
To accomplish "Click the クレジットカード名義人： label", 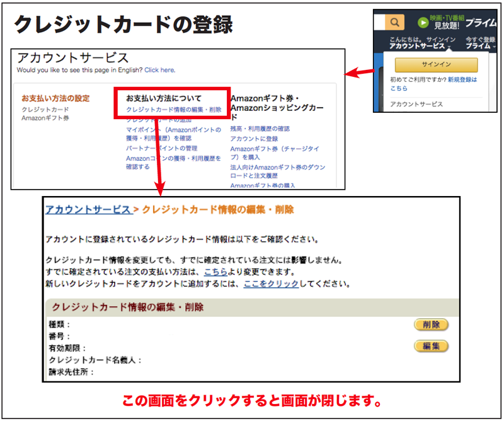I will pos(95,360).
